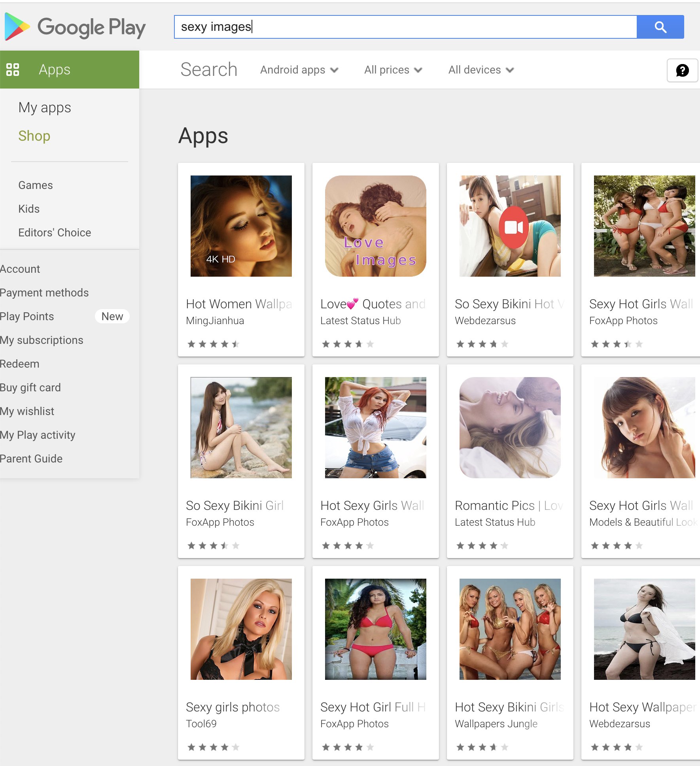Open Editors' Choice category
The width and height of the screenshot is (700, 766).
click(55, 232)
